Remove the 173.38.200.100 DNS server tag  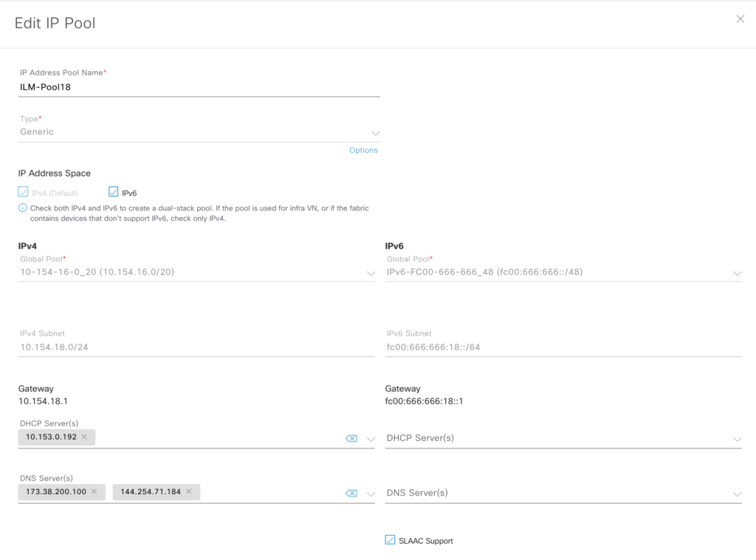click(x=94, y=492)
